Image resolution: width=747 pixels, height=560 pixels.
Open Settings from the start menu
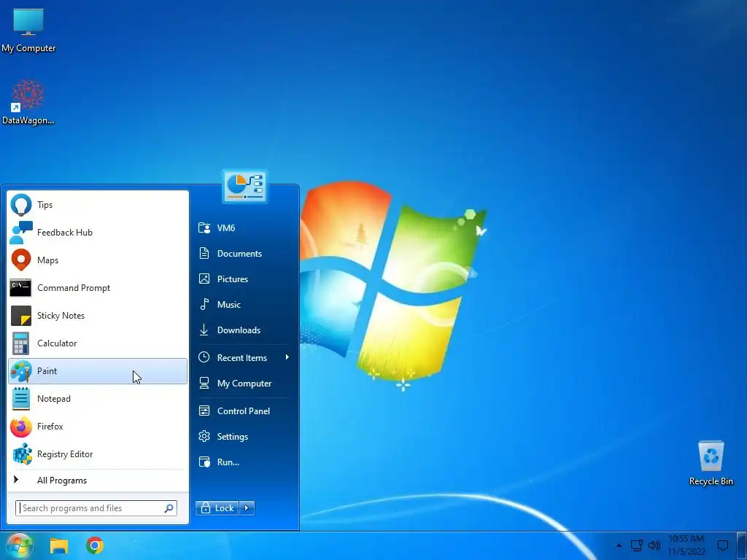pos(245,437)
